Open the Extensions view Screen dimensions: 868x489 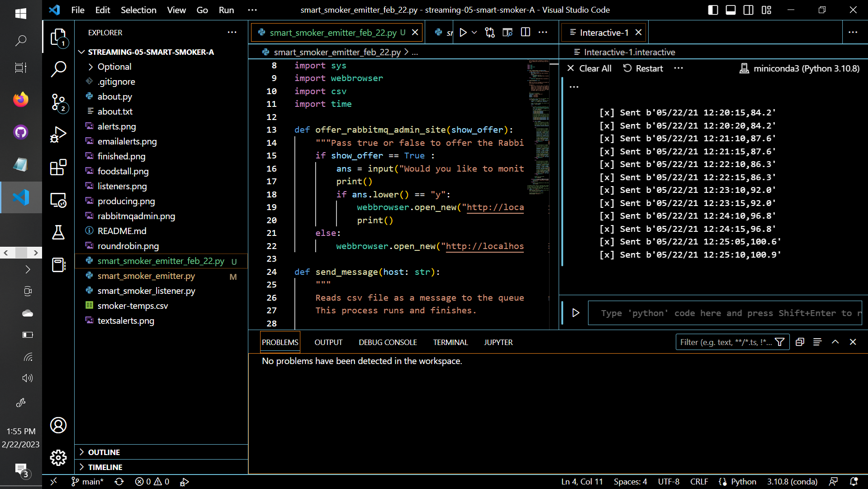pos(58,167)
